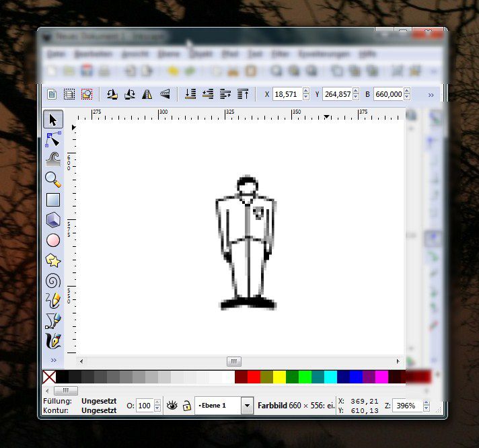The image size is (479, 448).
Task: Increase X value with up stepper
Action: pyautogui.click(x=306, y=91)
